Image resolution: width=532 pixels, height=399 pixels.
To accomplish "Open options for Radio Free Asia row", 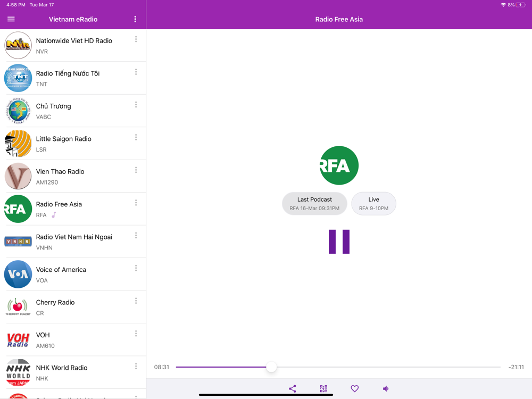I will click(136, 203).
